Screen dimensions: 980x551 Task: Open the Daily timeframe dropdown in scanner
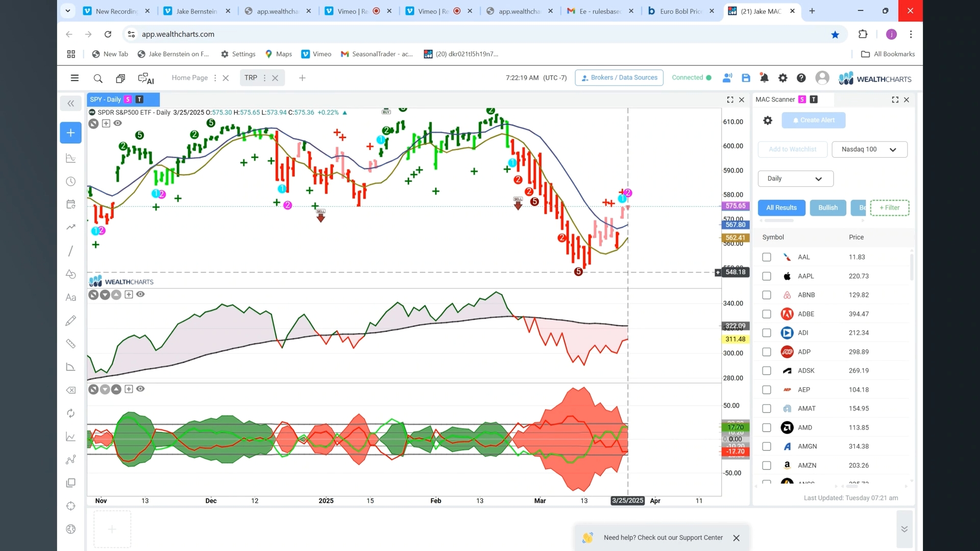click(x=795, y=179)
